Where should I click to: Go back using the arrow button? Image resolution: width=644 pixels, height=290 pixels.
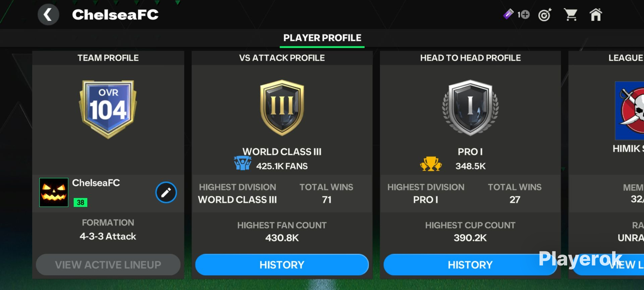point(48,15)
